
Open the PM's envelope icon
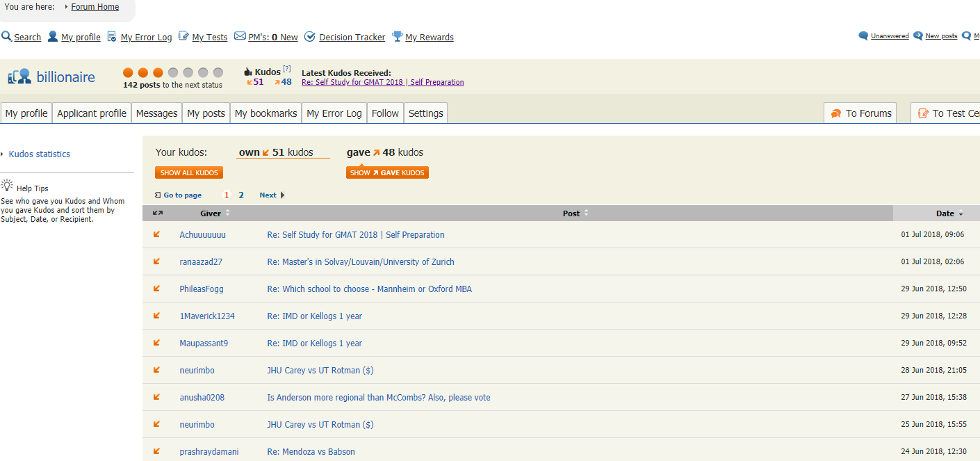[x=240, y=37]
